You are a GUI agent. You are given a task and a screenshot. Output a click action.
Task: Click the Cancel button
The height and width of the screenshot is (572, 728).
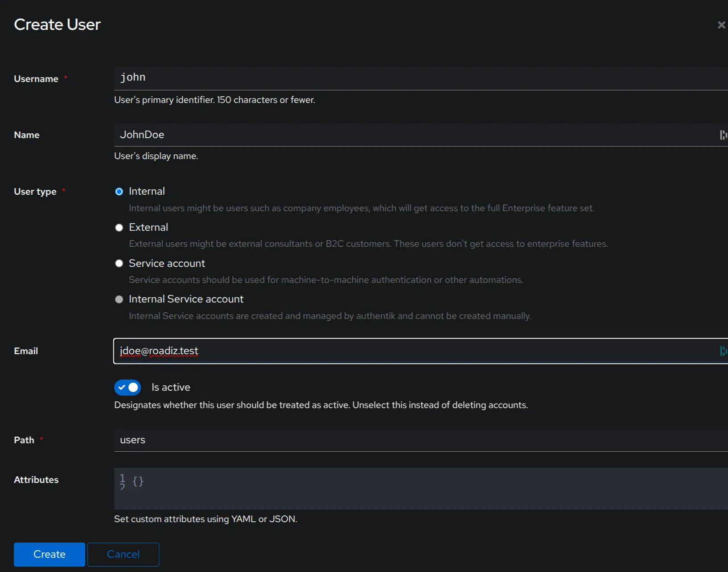click(123, 554)
